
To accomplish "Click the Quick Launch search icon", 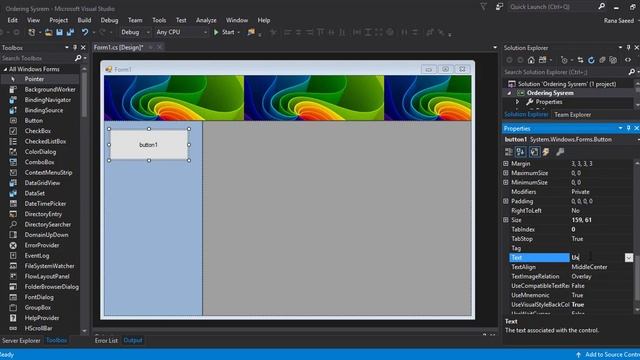I will (601, 7).
